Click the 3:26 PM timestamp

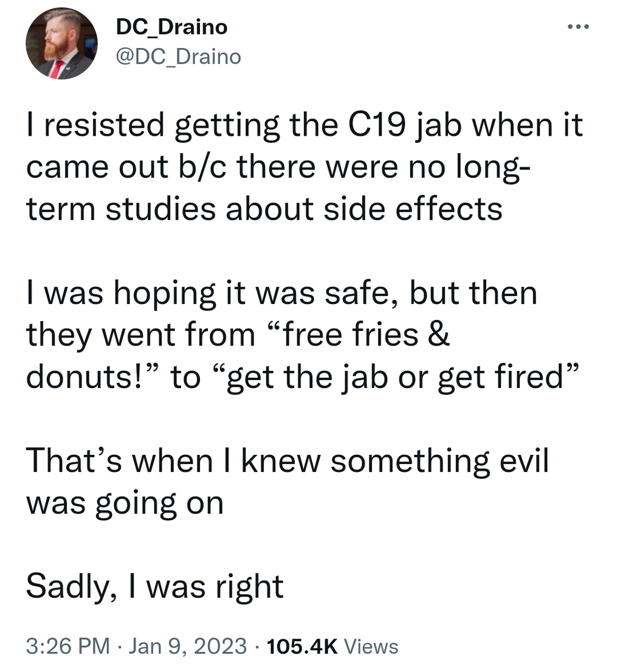click(67, 645)
